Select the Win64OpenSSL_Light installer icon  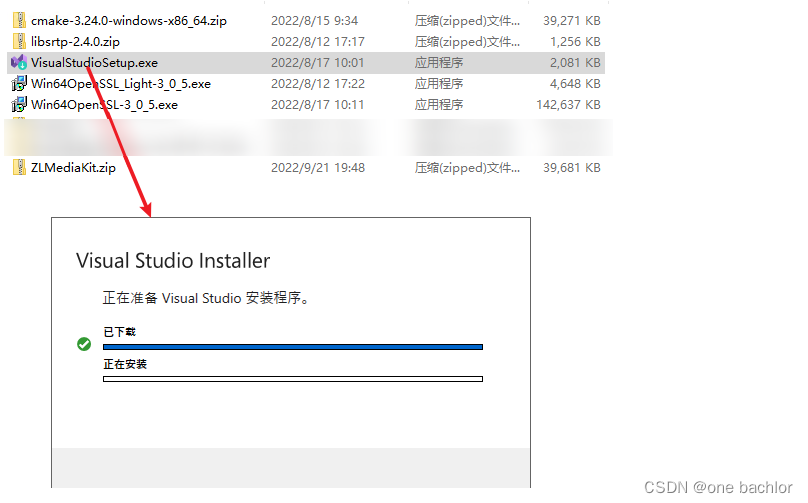pyautogui.click(x=19, y=83)
